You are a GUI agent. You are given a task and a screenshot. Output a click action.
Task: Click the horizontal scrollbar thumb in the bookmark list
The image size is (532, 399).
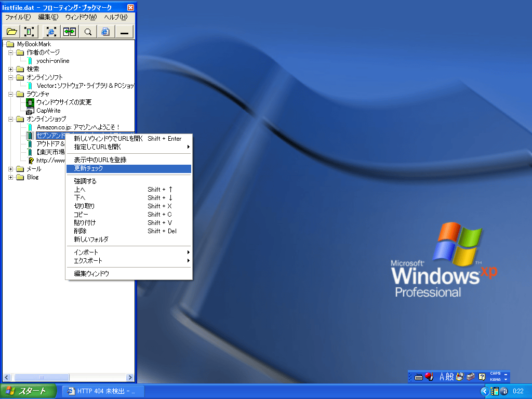(42, 377)
